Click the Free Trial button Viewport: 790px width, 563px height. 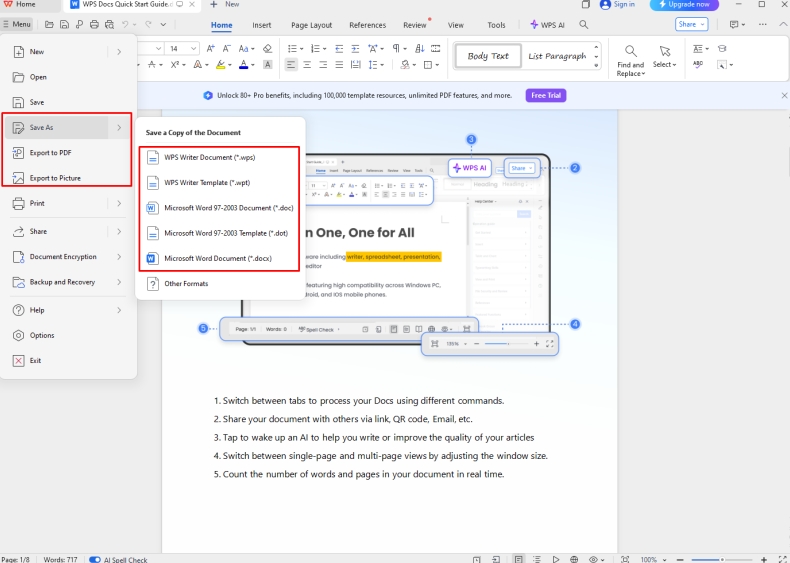coord(546,96)
